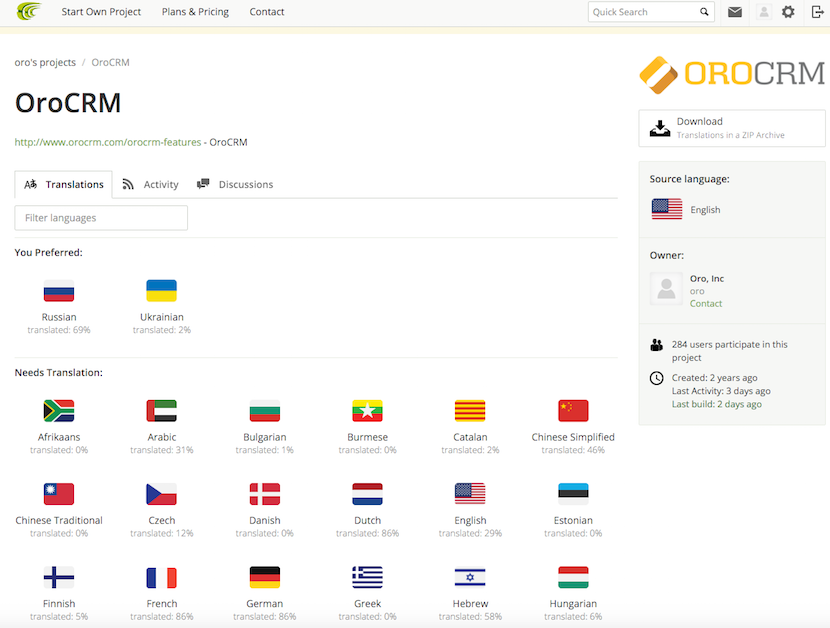Open the messages envelope icon
The width and height of the screenshot is (830, 628).
pos(735,12)
